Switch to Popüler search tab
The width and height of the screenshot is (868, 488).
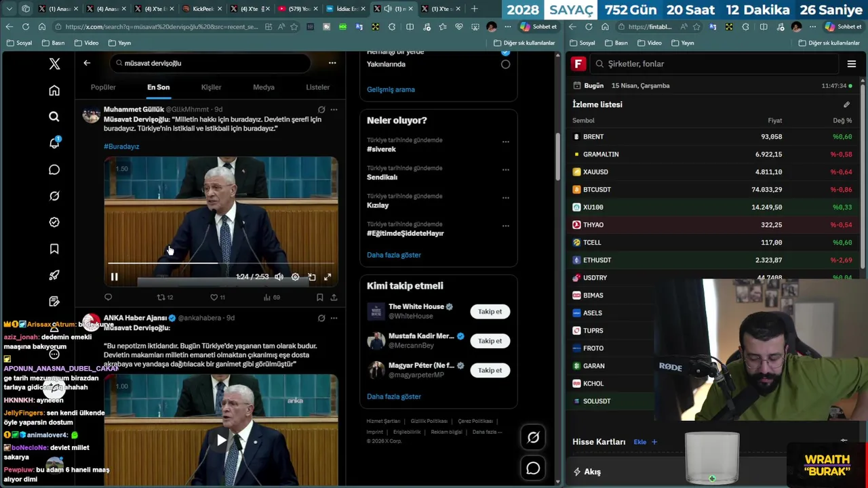pos(103,87)
